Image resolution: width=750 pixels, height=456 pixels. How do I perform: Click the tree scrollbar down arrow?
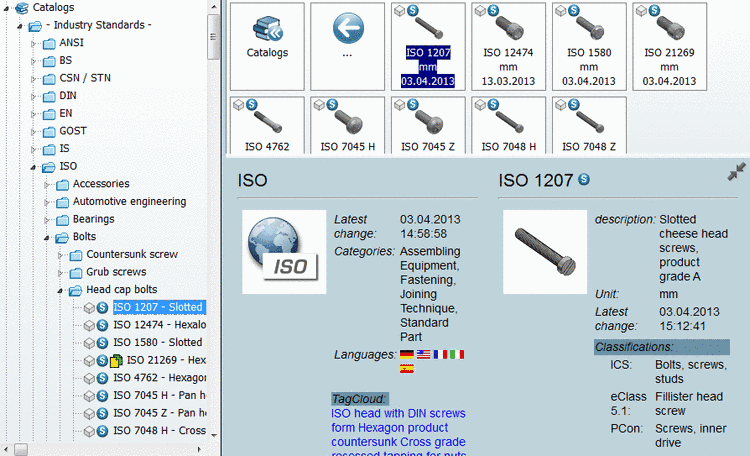tap(214, 435)
